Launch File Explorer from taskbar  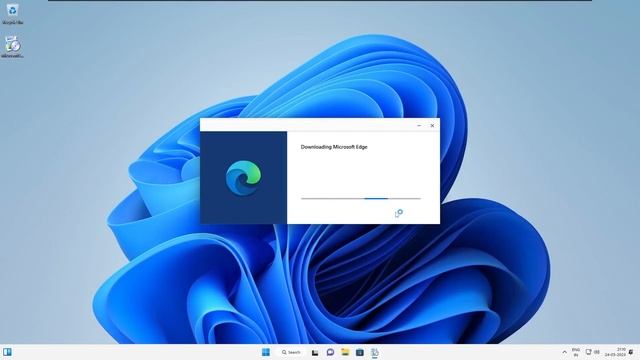pos(345,352)
